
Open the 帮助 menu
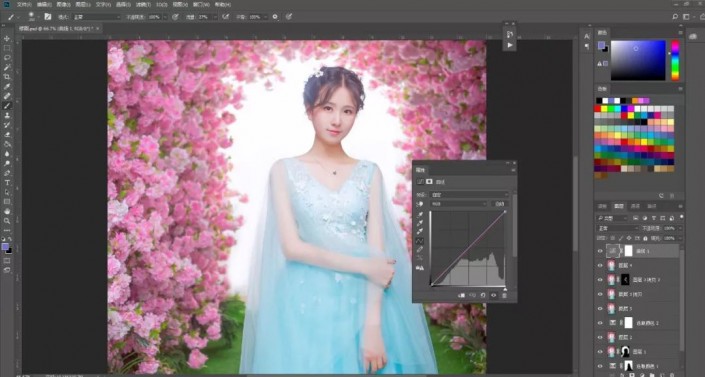222,4
